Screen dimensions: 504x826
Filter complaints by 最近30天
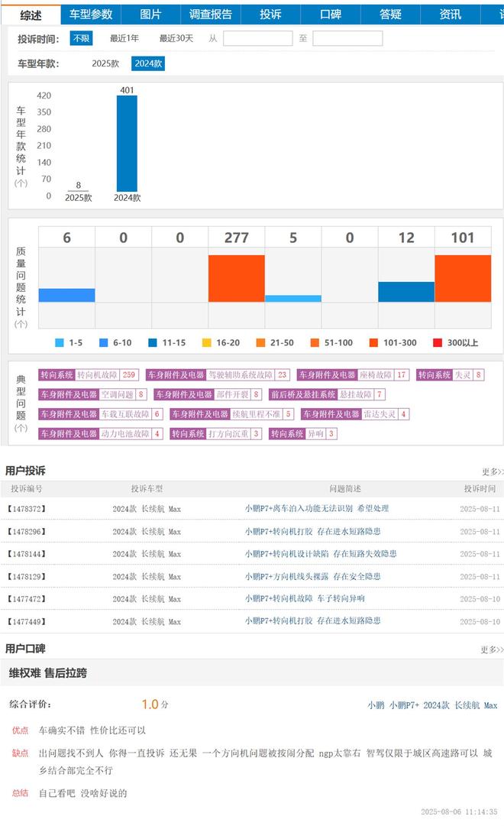[176, 38]
